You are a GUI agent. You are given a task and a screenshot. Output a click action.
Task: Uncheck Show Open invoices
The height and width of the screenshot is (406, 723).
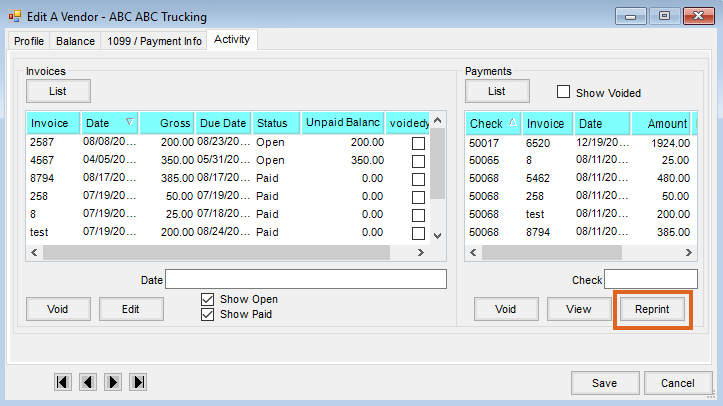pyautogui.click(x=207, y=300)
